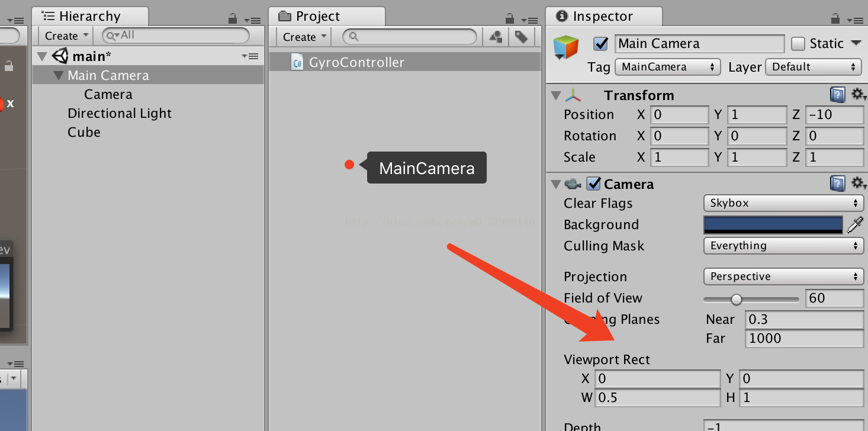The height and width of the screenshot is (431, 868).
Task: Click the Unity logo next to main scene
Action: click(60, 56)
